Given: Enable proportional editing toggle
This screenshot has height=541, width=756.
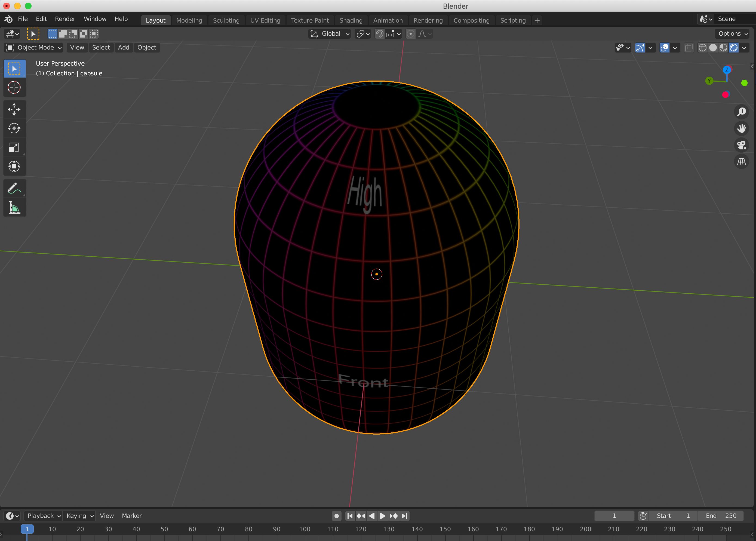Looking at the screenshot, I should (411, 34).
